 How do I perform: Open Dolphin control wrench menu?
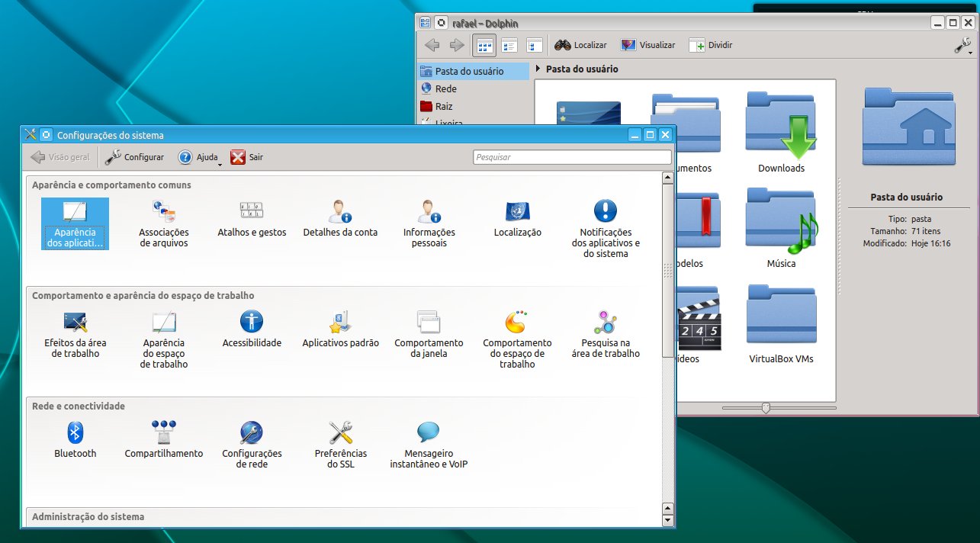[x=963, y=46]
